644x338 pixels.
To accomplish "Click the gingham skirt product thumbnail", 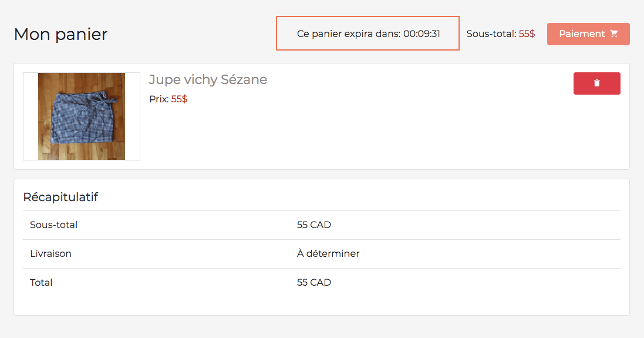I will click(82, 116).
